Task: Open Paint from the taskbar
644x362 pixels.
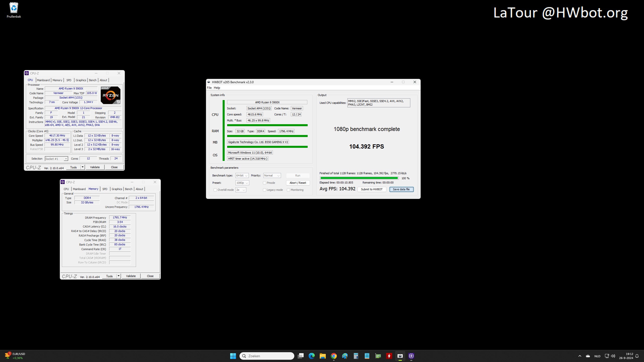Action: click(x=345, y=356)
